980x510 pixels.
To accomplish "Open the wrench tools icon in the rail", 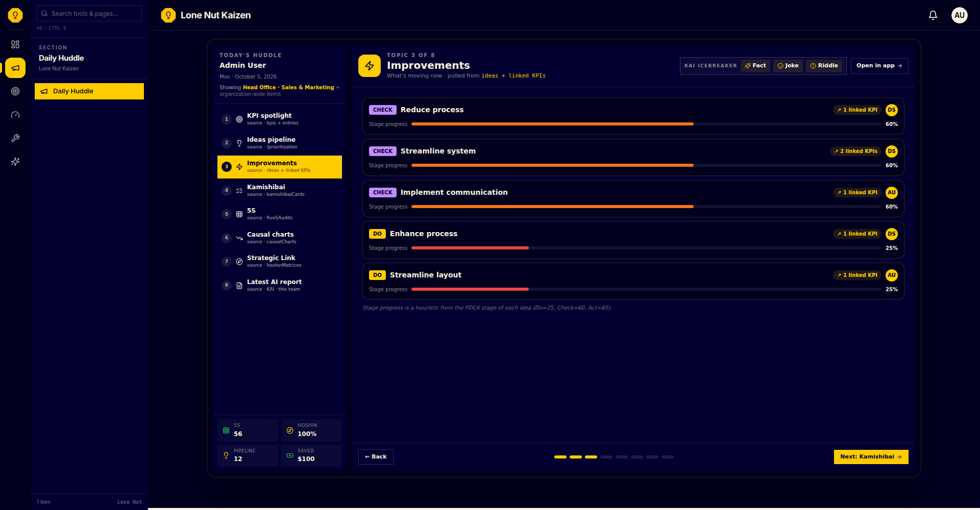I will click(x=15, y=138).
